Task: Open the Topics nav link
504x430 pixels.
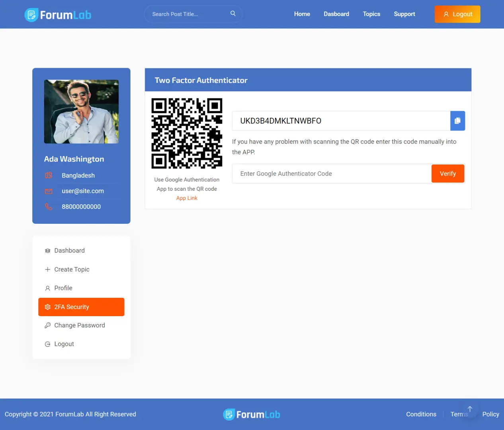Action: point(371,14)
